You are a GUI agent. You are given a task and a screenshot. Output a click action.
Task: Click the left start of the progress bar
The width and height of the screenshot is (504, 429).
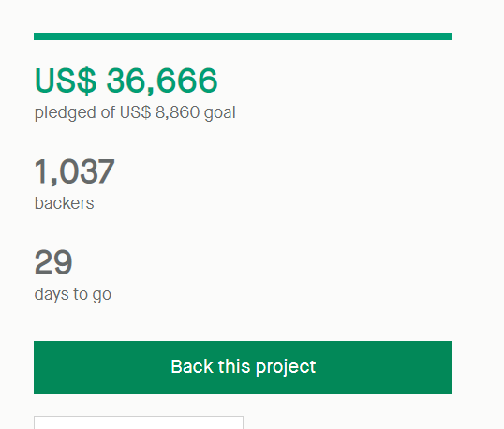click(37, 37)
